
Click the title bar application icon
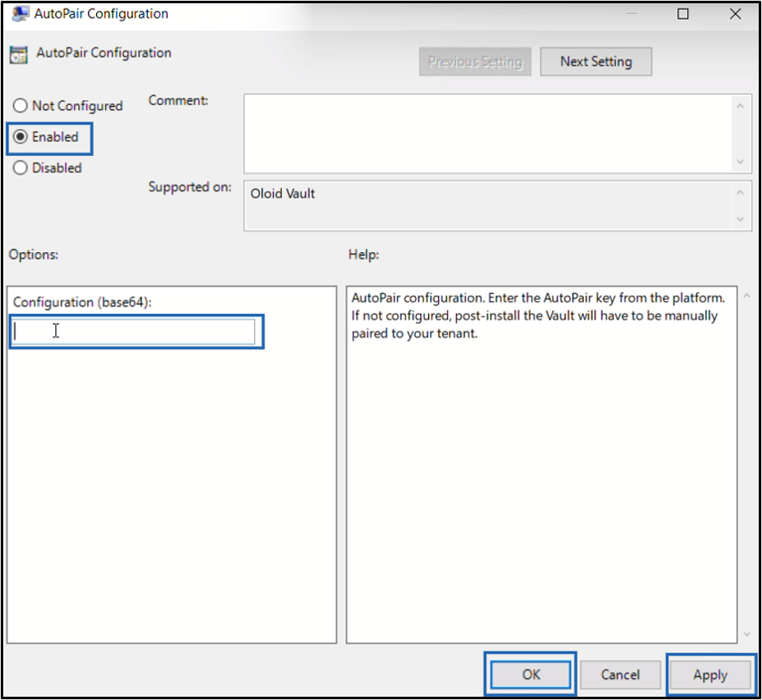click(21, 14)
